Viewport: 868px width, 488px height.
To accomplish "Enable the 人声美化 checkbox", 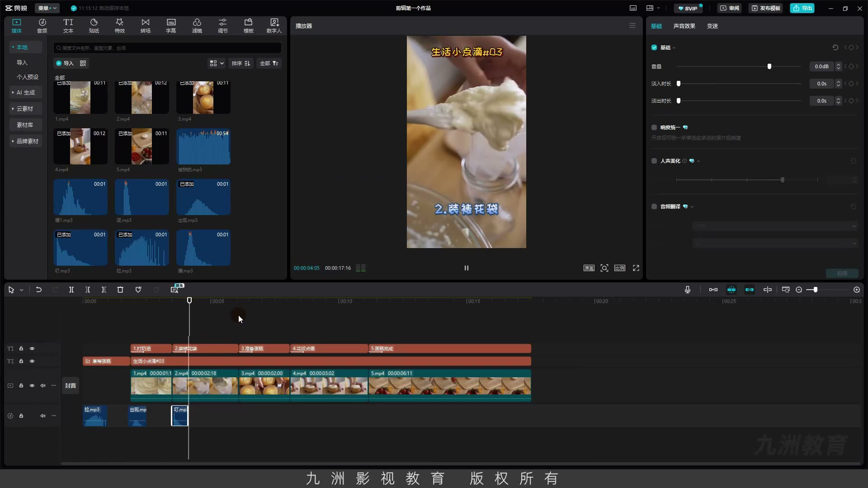I will tap(654, 161).
